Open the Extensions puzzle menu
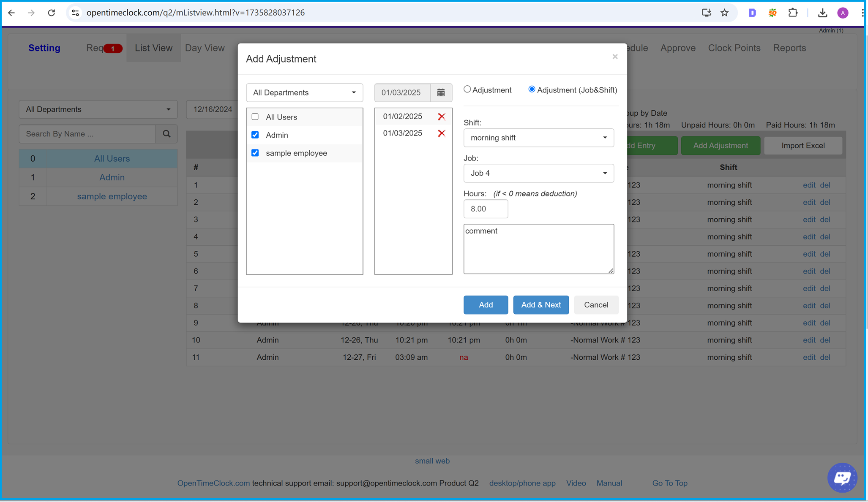The height and width of the screenshot is (502, 868). [793, 13]
